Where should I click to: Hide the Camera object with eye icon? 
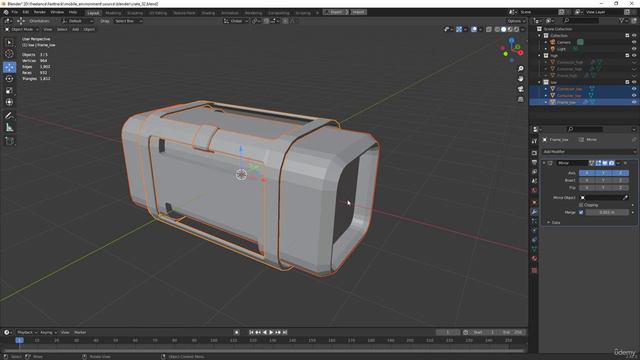634,42
